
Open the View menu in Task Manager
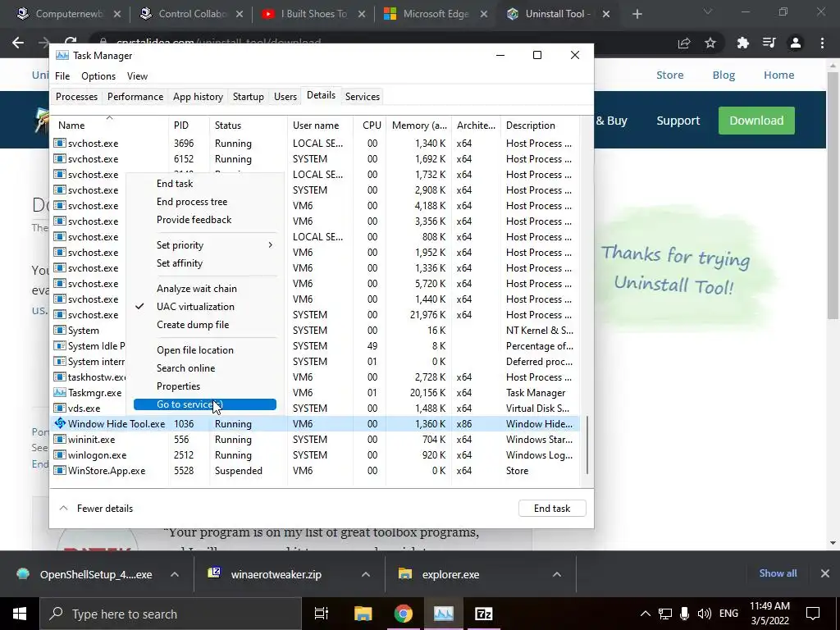tap(137, 76)
